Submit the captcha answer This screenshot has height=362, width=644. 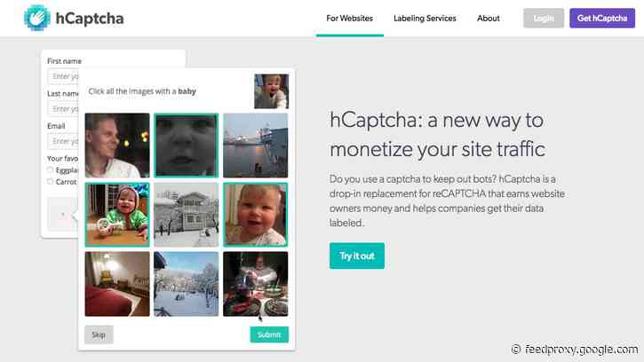coord(269,334)
